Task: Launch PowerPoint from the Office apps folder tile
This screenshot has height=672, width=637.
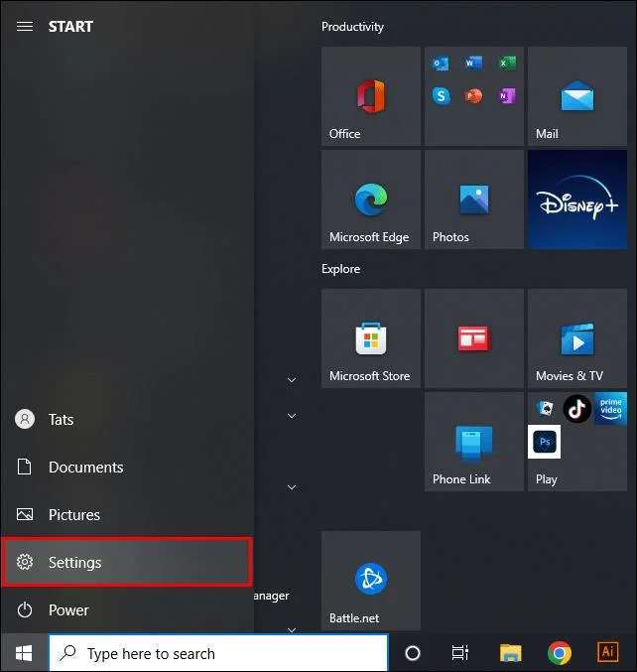Action: click(x=473, y=95)
